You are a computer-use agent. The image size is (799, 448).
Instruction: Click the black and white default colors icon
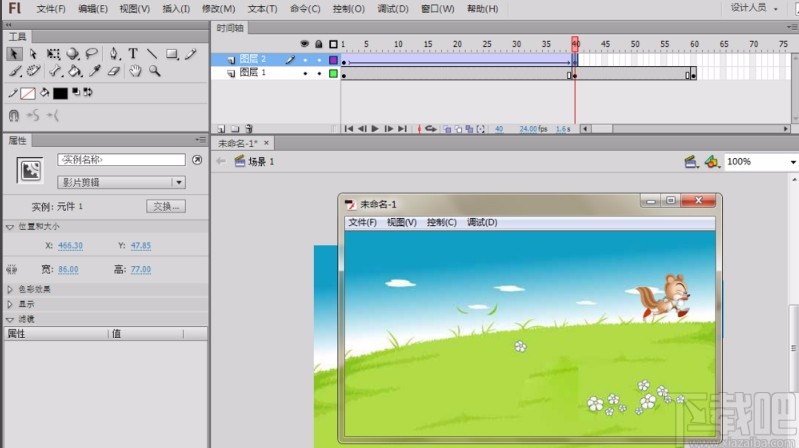(x=76, y=92)
